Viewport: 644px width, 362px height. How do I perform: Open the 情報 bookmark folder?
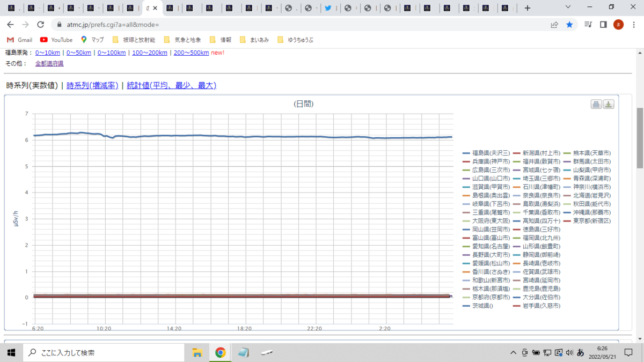pyautogui.click(x=221, y=40)
